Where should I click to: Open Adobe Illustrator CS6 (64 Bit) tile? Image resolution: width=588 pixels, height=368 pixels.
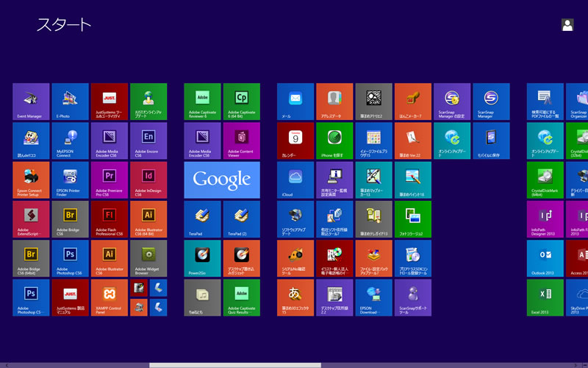[148, 219]
